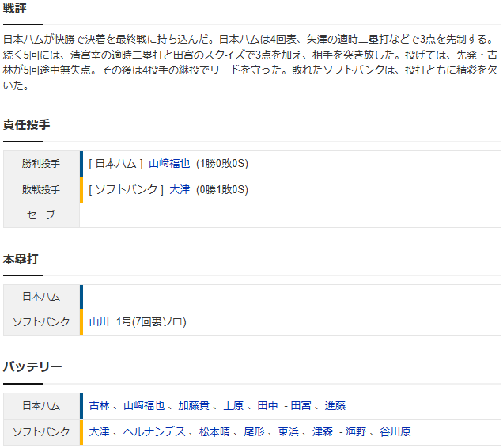The height and width of the screenshot is (448, 503).
Task: Click [ 日本ハム ] in 勝利投手 row
Action: tap(115, 164)
